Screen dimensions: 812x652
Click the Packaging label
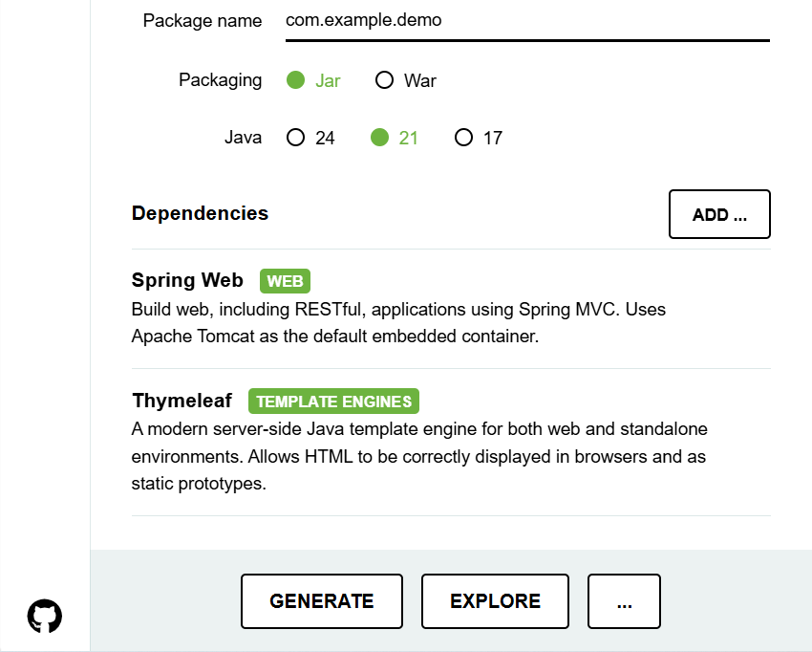coord(220,80)
